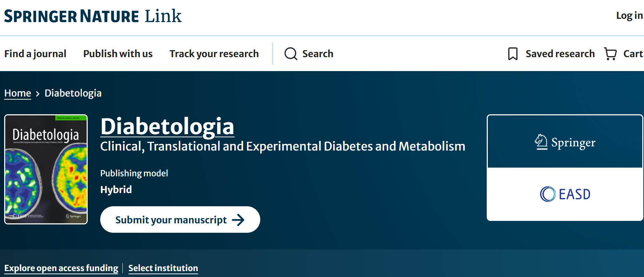Click the arrow in Submit your manuscript
The image size is (644, 277).
click(x=238, y=220)
